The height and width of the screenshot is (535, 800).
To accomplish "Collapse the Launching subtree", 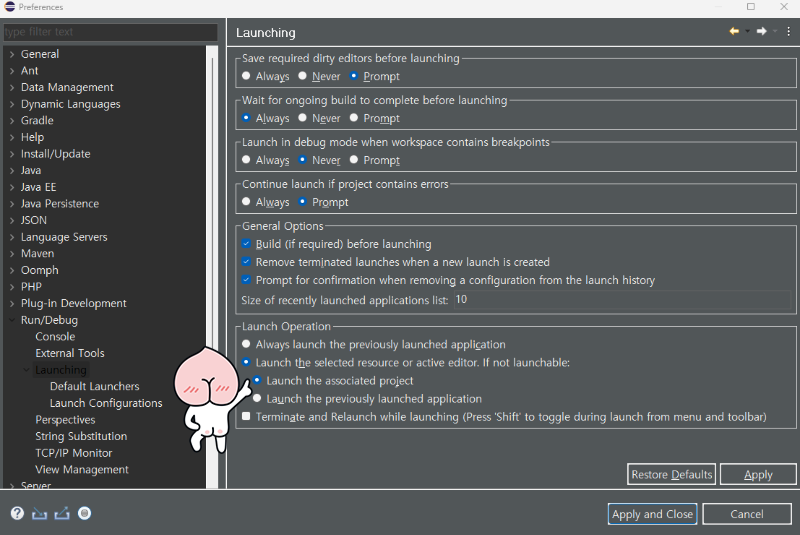I will [26, 370].
